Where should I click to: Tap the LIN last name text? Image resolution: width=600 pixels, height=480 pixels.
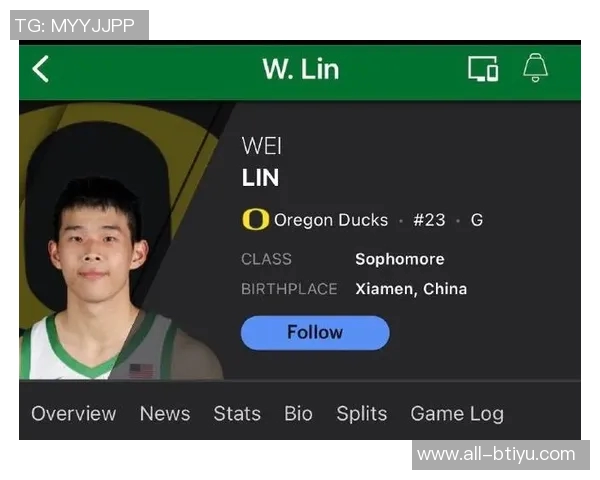[260, 178]
